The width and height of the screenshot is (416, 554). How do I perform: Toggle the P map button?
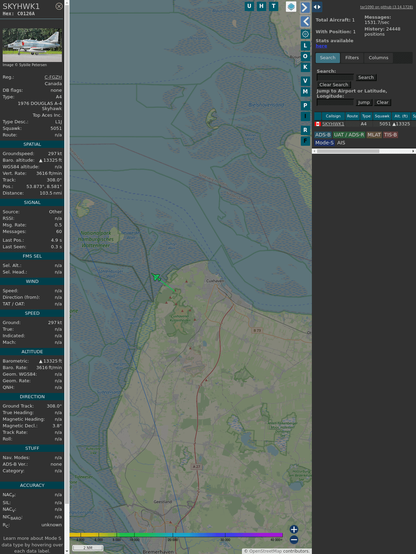[x=305, y=105]
